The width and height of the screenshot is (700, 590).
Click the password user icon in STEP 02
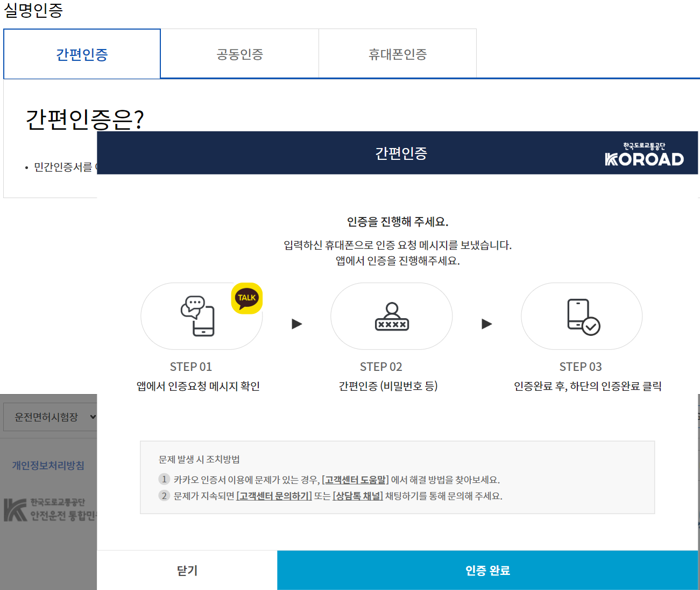pyautogui.click(x=392, y=316)
